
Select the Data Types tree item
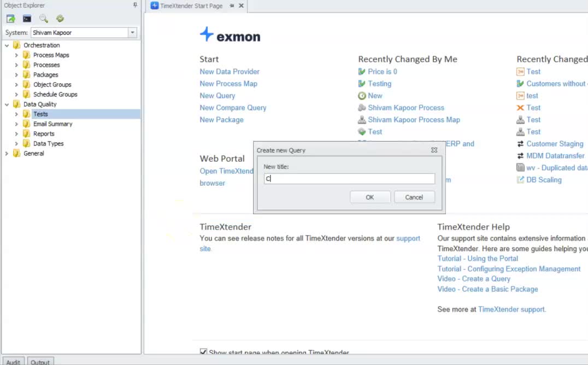[48, 143]
